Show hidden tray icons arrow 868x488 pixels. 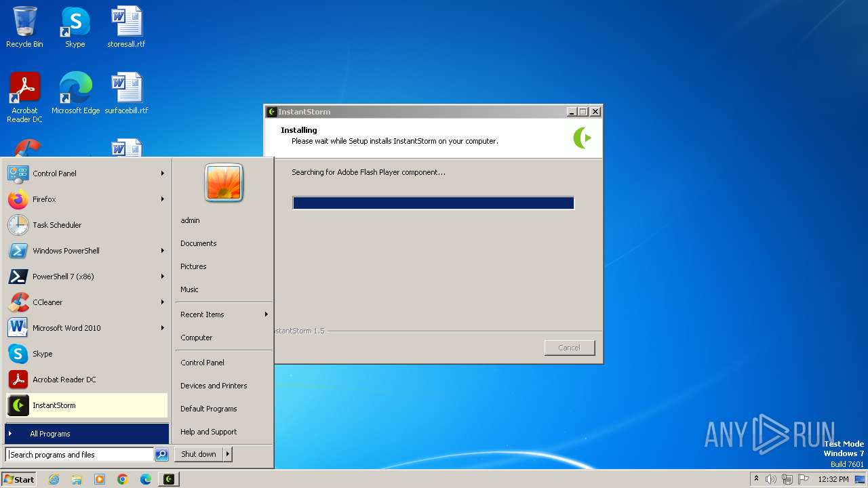click(x=756, y=479)
